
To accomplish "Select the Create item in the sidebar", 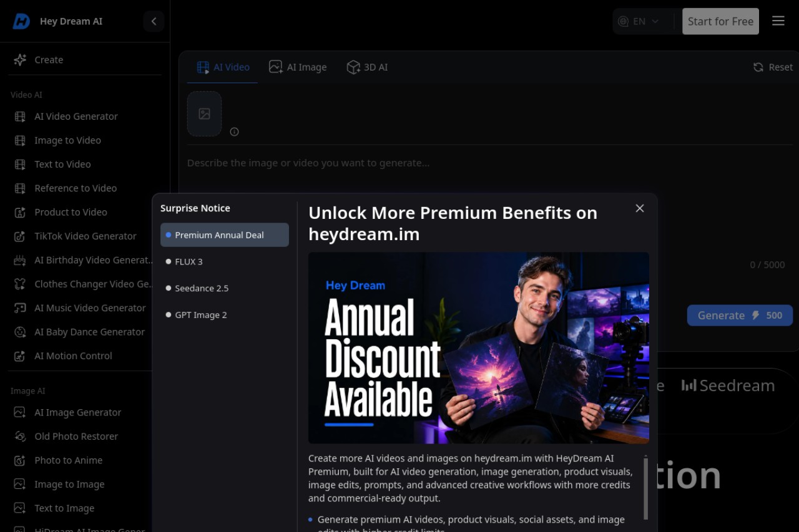I will click(x=85, y=60).
